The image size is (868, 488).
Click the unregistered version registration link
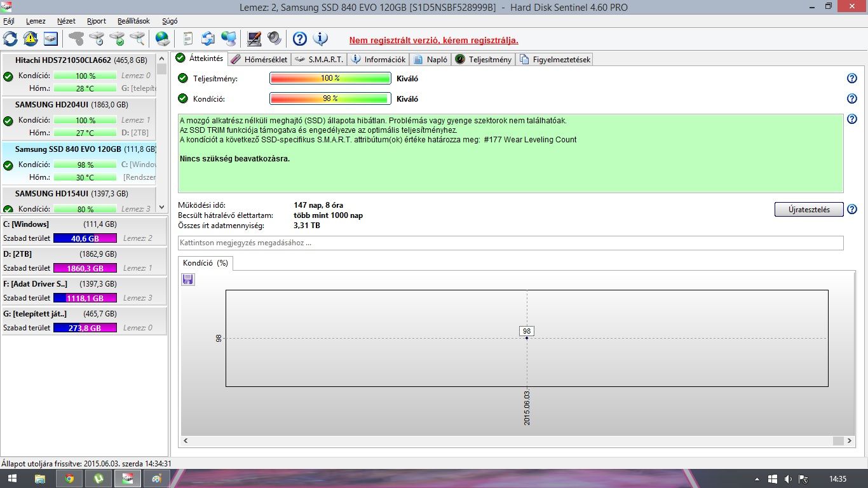pos(434,40)
